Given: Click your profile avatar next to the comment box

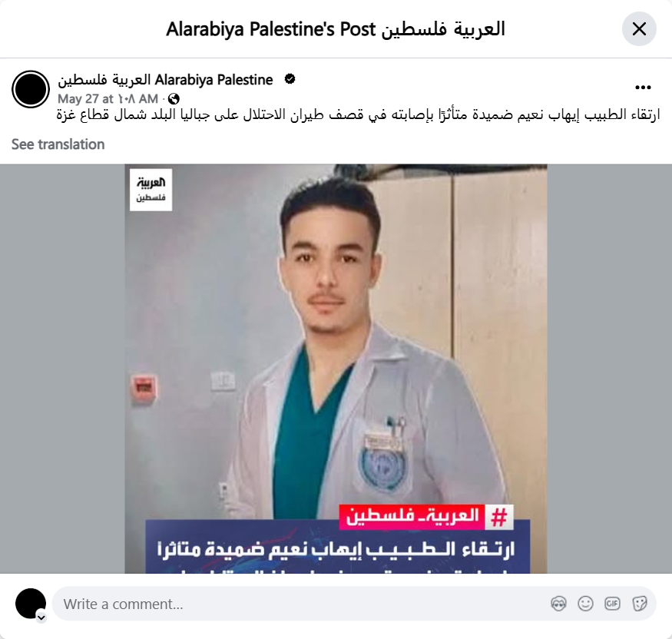Looking at the screenshot, I should click(31, 604).
